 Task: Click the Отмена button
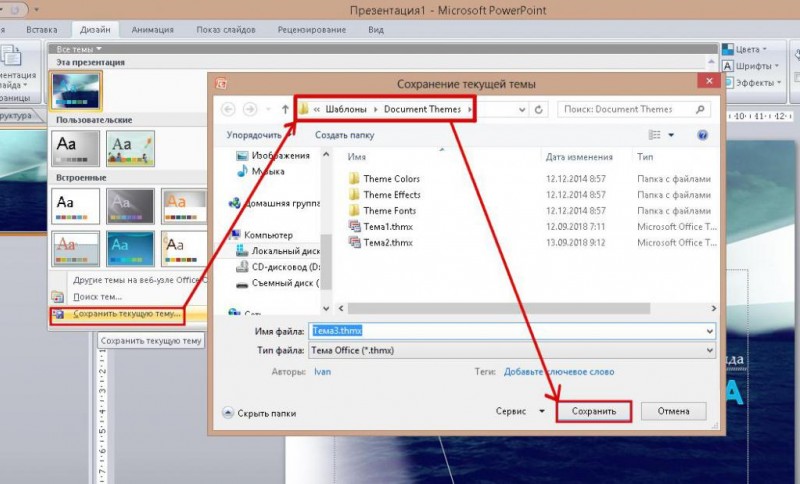click(x=673, y=411)
